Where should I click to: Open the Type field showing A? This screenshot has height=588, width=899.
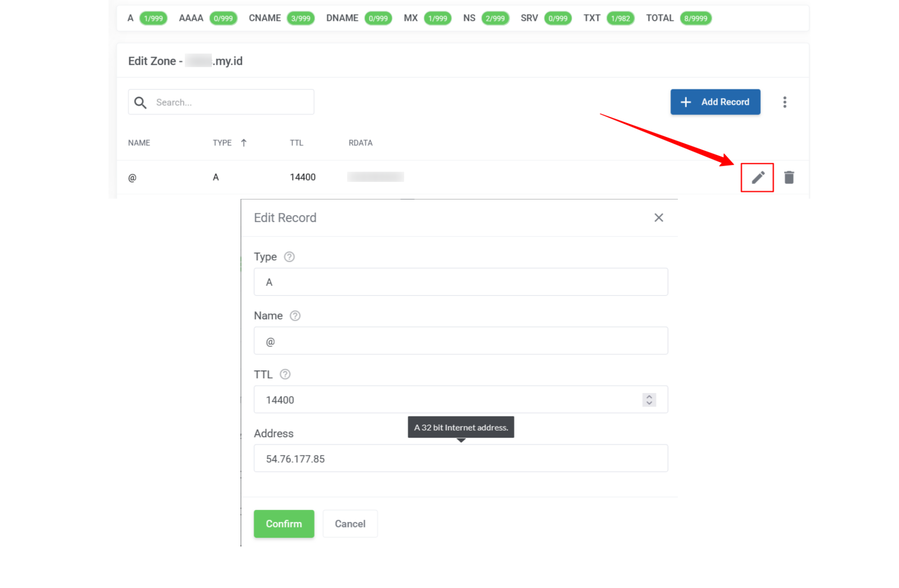pyautogui.click(x=460, y=282)
